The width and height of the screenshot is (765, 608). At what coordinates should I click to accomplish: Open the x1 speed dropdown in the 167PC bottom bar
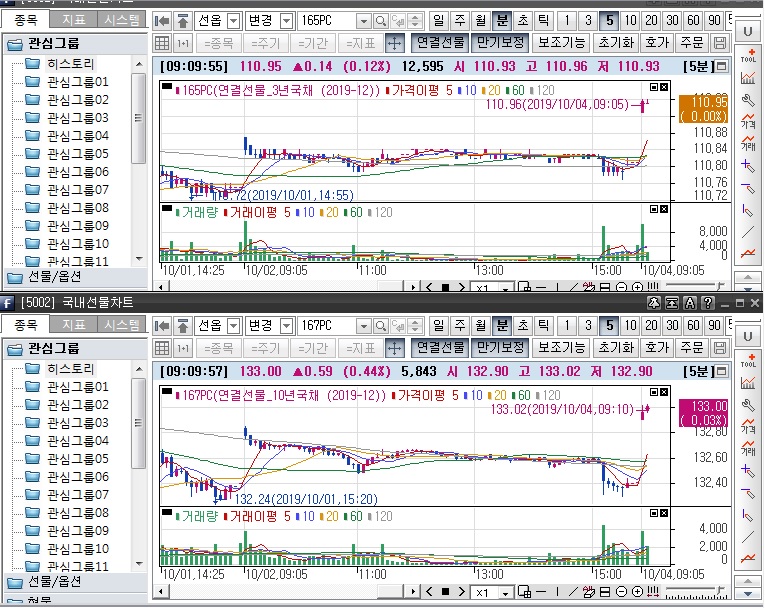[x=505, y=592]
